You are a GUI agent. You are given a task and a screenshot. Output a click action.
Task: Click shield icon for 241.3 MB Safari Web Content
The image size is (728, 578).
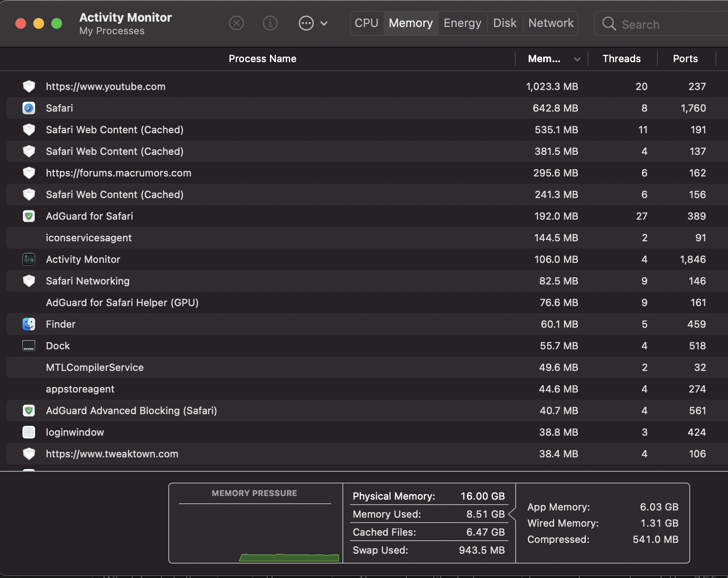click(29, 194)
